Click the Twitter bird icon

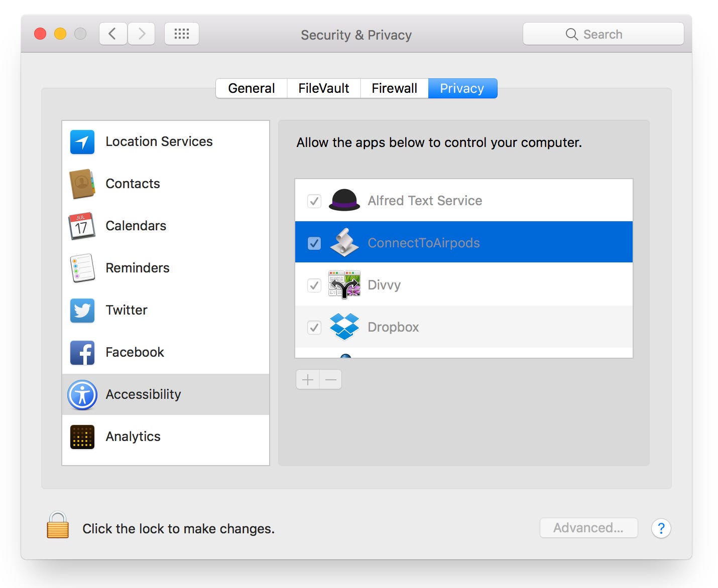tap(82, 311)
